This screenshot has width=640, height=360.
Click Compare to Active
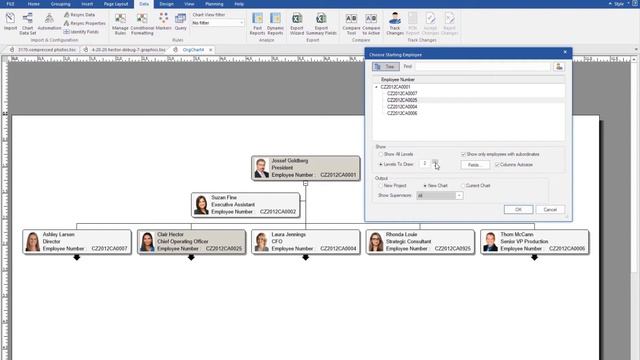371,23
